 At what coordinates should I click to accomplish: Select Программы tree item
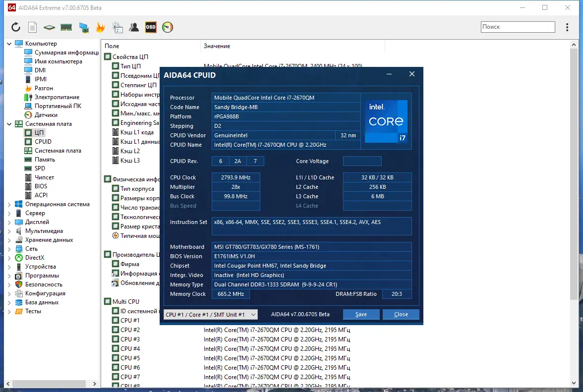(37, 276)
